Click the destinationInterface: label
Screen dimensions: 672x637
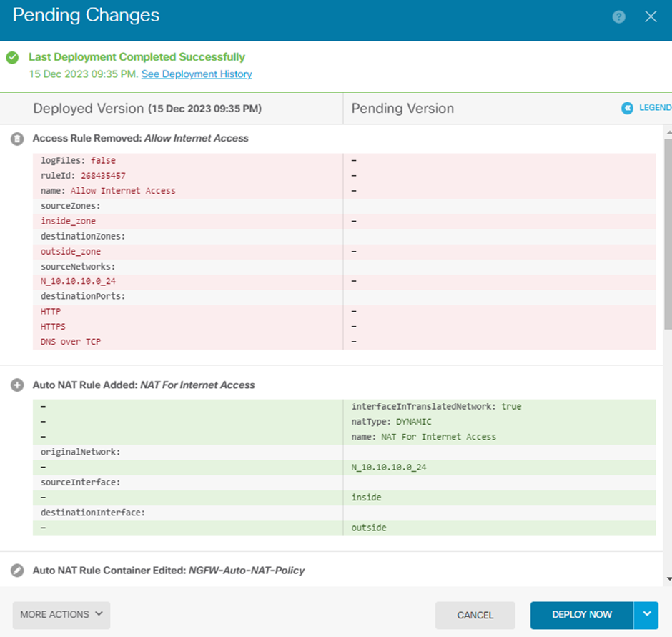coord(93,513)
